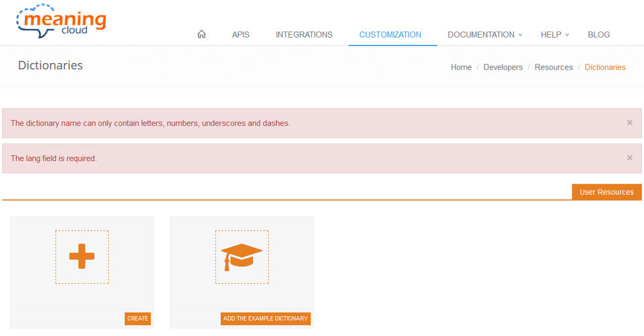Click the plus icon to create dictionary
The image size is (644, 336).
point(82,256)
